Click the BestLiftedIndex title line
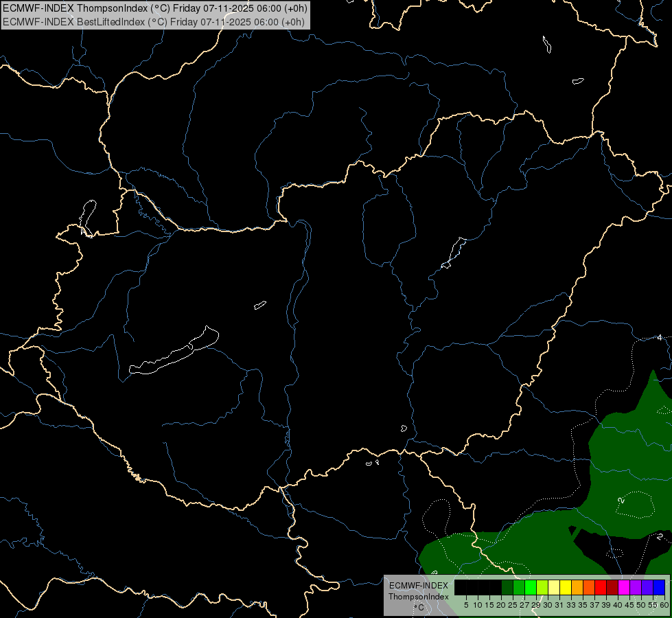 coord(154,22)
